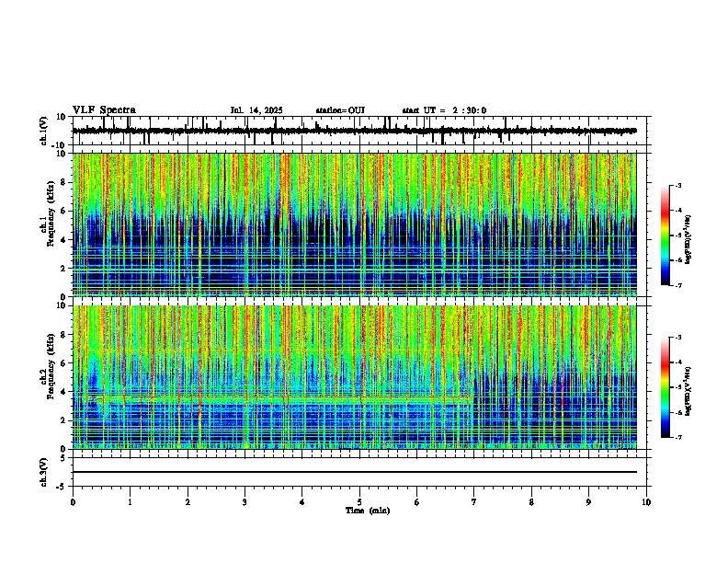Click the "5" minute tick label
Screen dimensions: 728x563
(x=359, y=502)
